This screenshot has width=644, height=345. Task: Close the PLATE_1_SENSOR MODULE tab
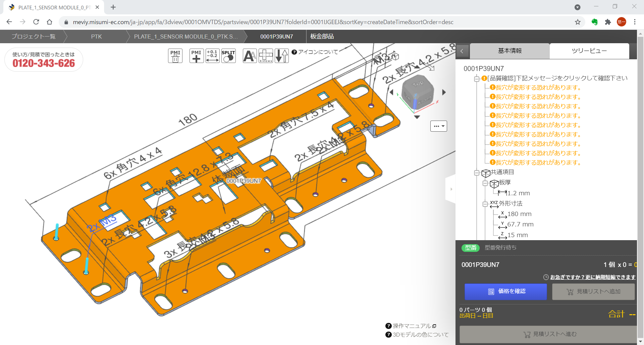97,7
